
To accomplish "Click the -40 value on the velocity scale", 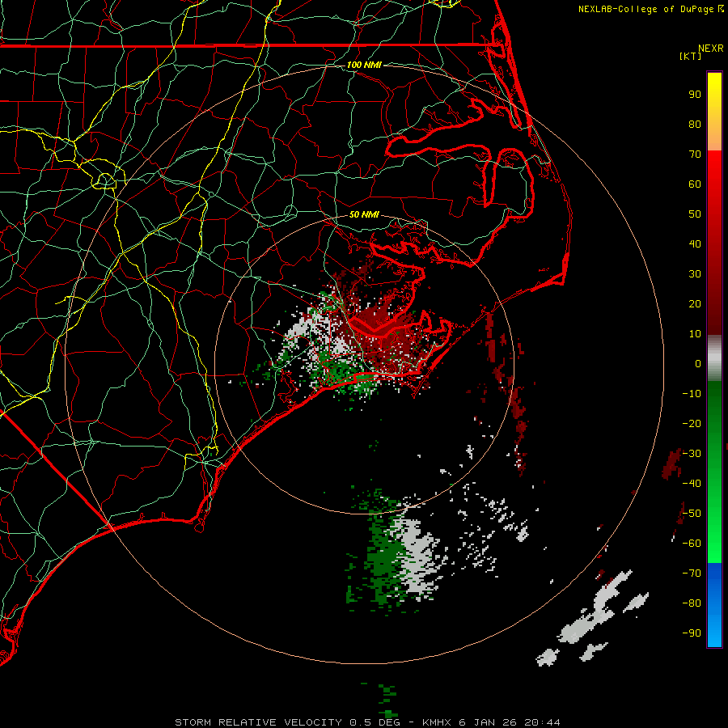I will pos(692,484).
